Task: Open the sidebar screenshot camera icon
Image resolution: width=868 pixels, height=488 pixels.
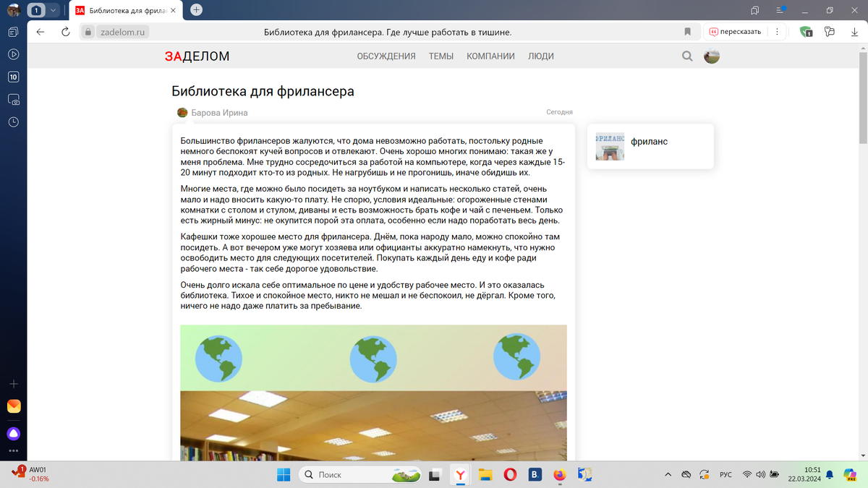Action: tap(13, 100)
